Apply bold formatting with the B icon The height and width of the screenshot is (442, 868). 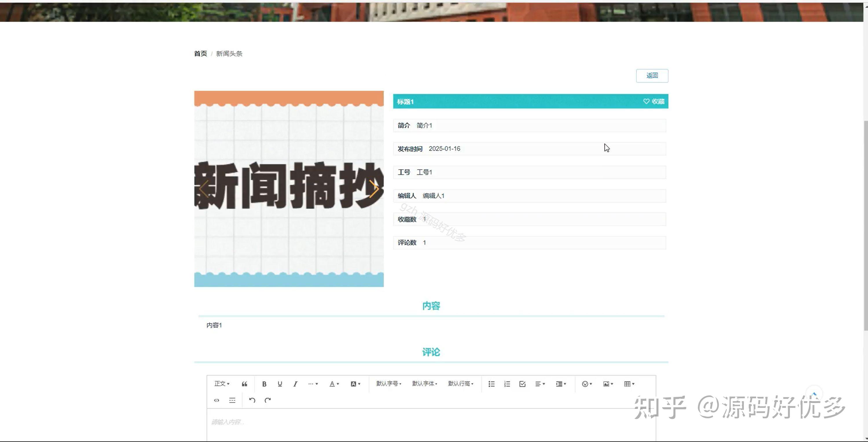pos(265,384)
